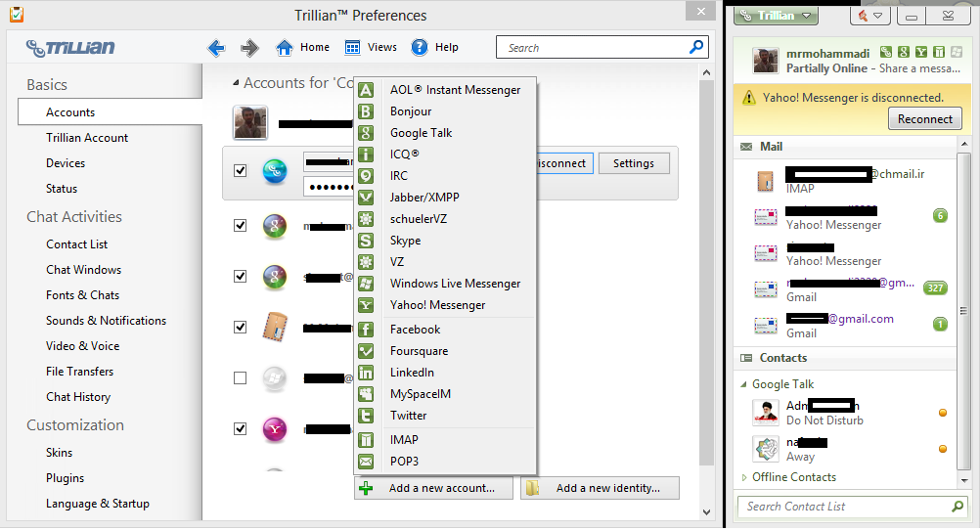Open the Accounts preferences page
980x531 pixels.
(110, 112)
